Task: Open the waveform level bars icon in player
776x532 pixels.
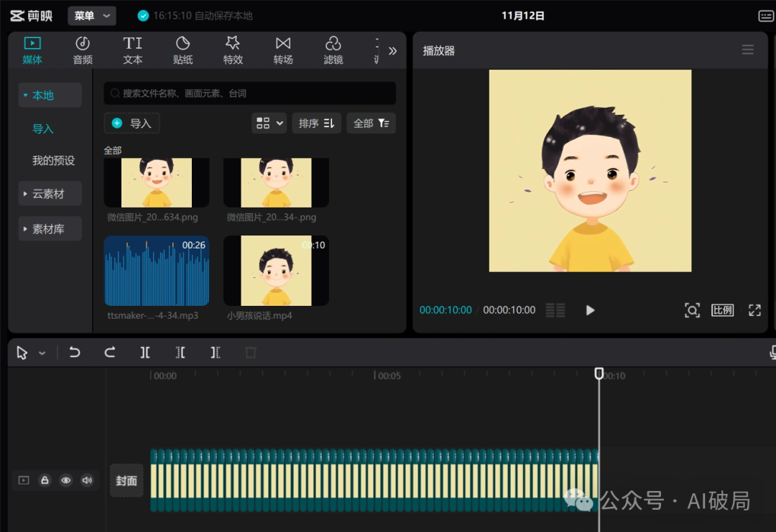Action: (x=555, y=310)
